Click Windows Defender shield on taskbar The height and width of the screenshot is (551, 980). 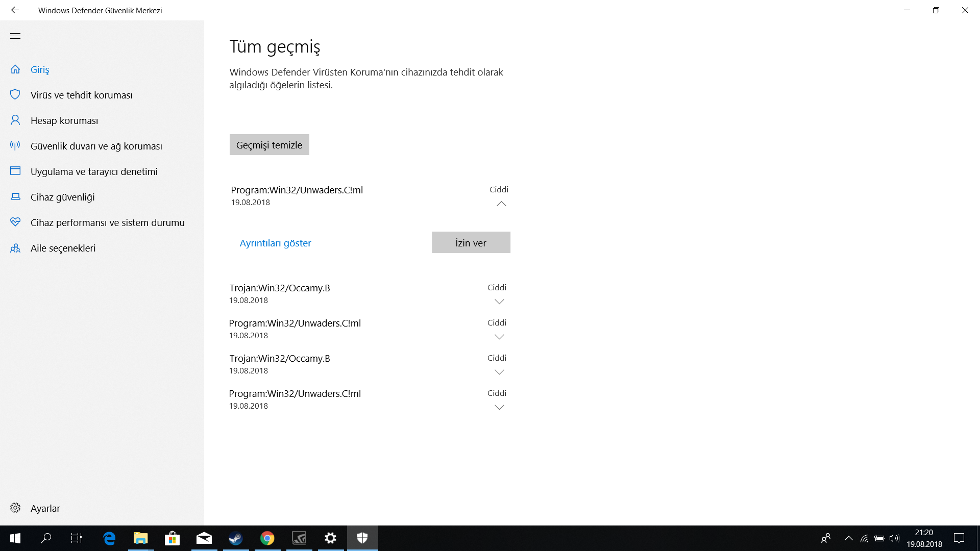pos(362,538)
